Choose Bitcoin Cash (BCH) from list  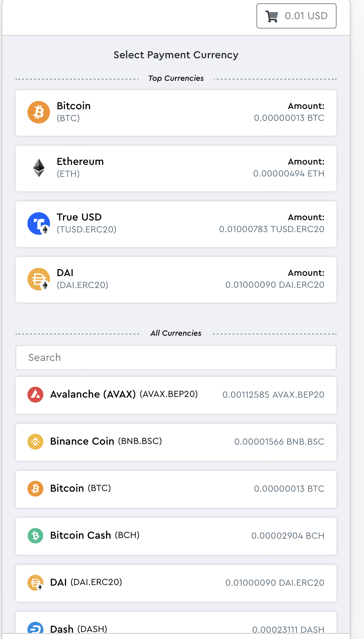click(176, 536)
